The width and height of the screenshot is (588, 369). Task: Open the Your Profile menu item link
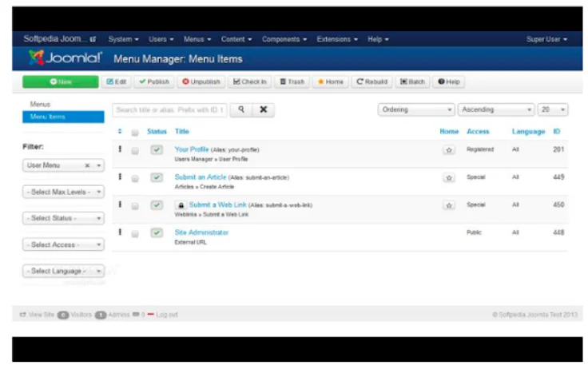[x=191, y=149]
